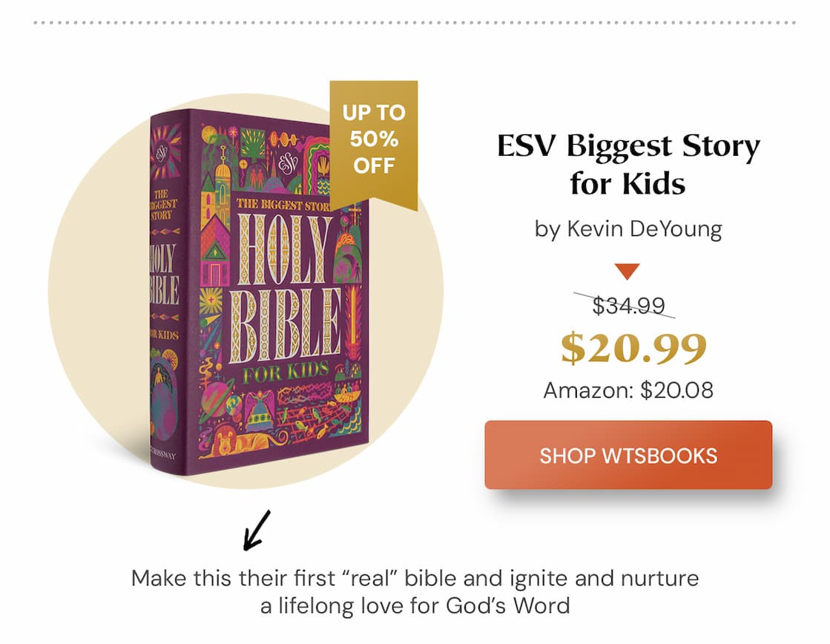Click the orange triangle below the author name
This screenshot has height=644, width=830.
(627, 270)
